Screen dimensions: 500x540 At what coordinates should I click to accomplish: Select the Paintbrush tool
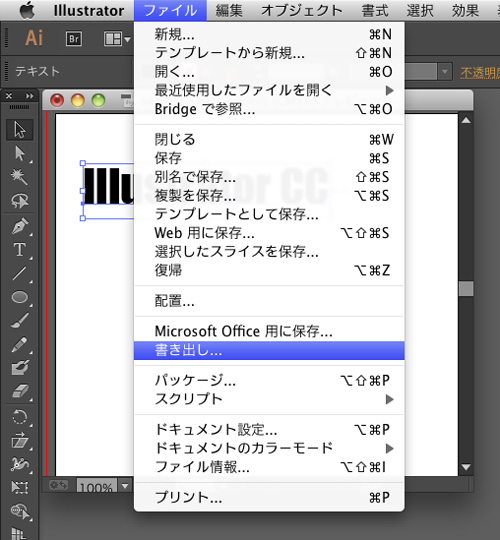click(x=20, y=321)
